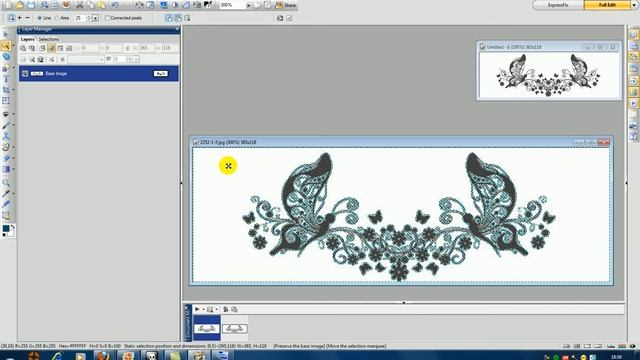
Task: Select the Magic Wand selection tool
Action: [6, 45]
